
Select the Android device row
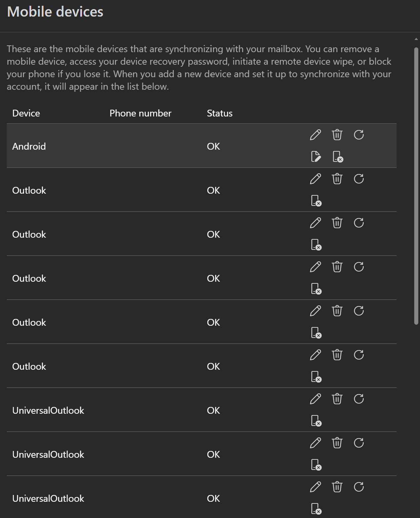135,146
